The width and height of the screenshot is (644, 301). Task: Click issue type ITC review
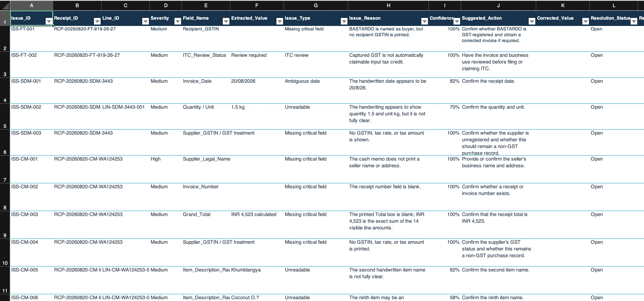[316, 64]
